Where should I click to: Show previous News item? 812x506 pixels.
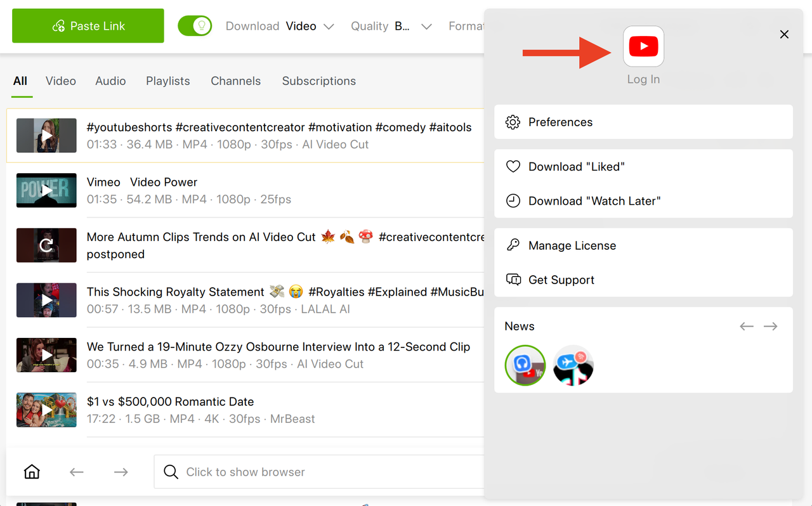(747, 327)
